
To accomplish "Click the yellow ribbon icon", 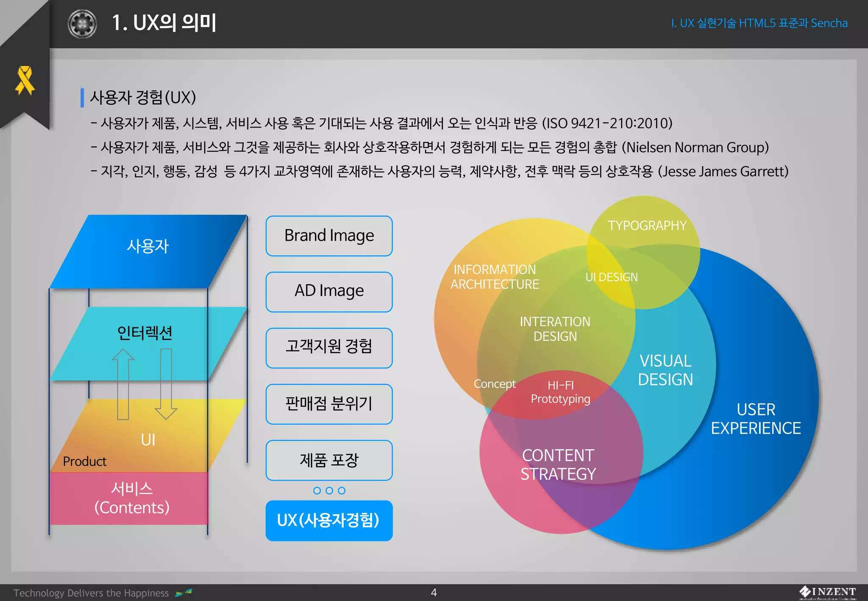I will click(25, 80).
